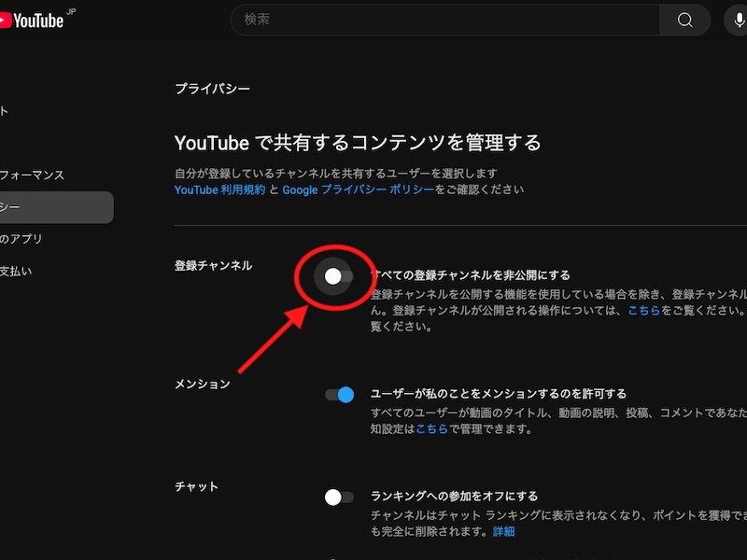Turn on the ランキングへの参加をオフにする toggle
The width and height of the screenshot is (747, 560).
(x=340, y=497)
